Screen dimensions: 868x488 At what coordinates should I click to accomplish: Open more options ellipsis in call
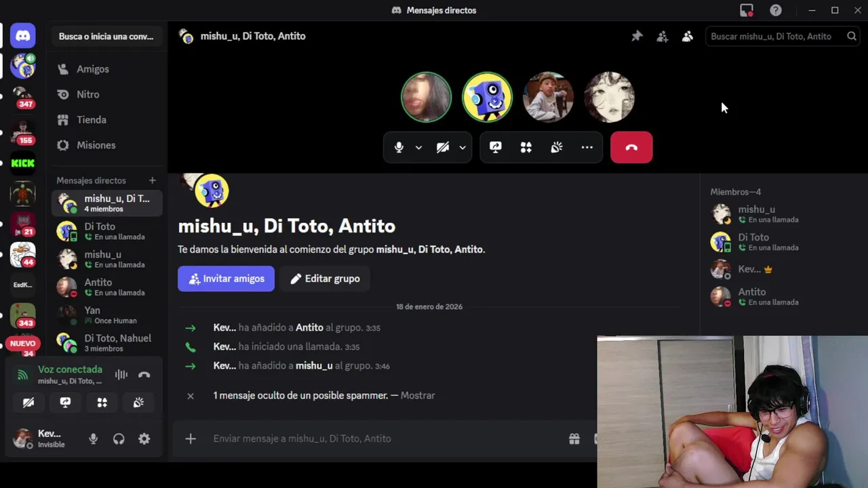tap(587, 147)
